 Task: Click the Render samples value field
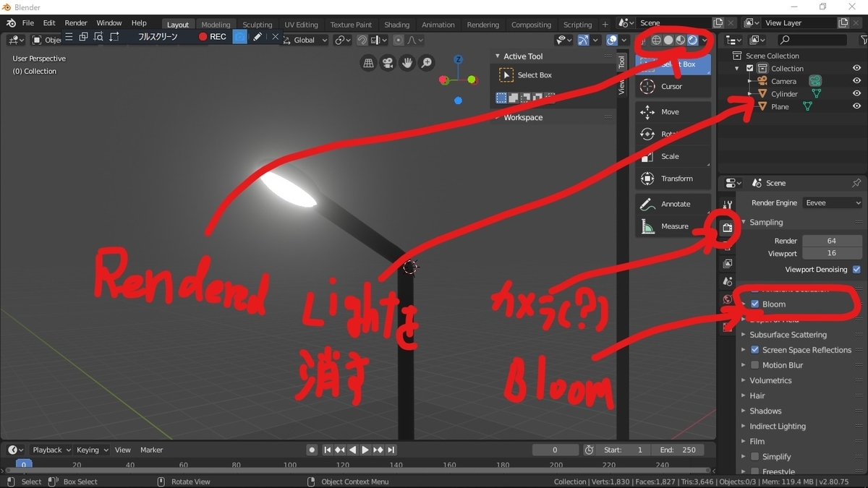tap(832, 241)
